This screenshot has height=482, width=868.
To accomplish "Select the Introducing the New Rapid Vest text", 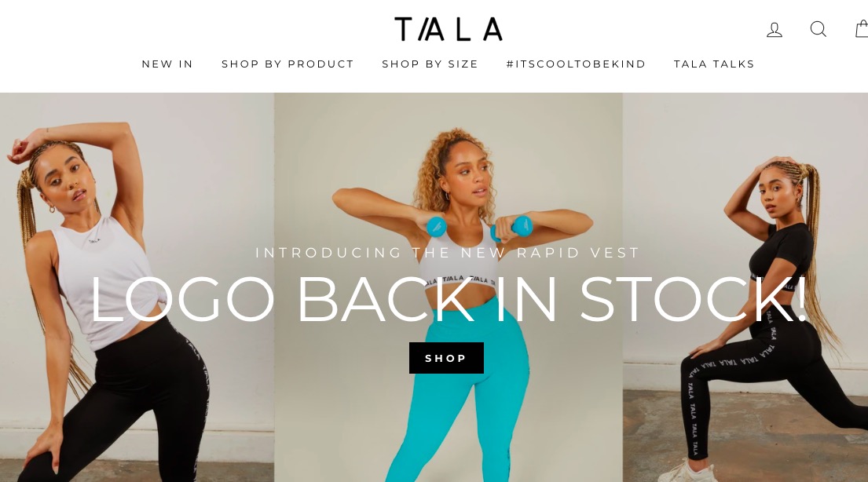I will click(x=448, y=253).
